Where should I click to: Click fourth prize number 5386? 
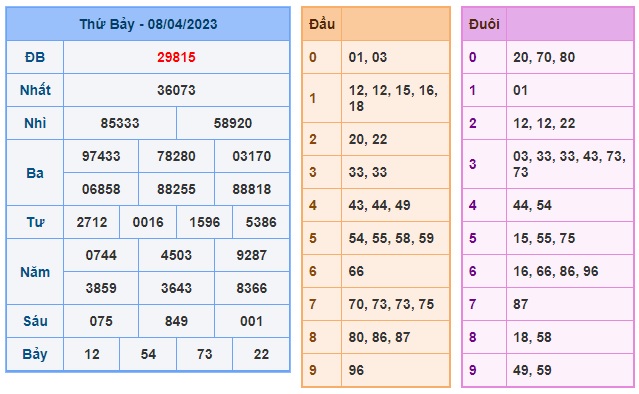(261, 222)
